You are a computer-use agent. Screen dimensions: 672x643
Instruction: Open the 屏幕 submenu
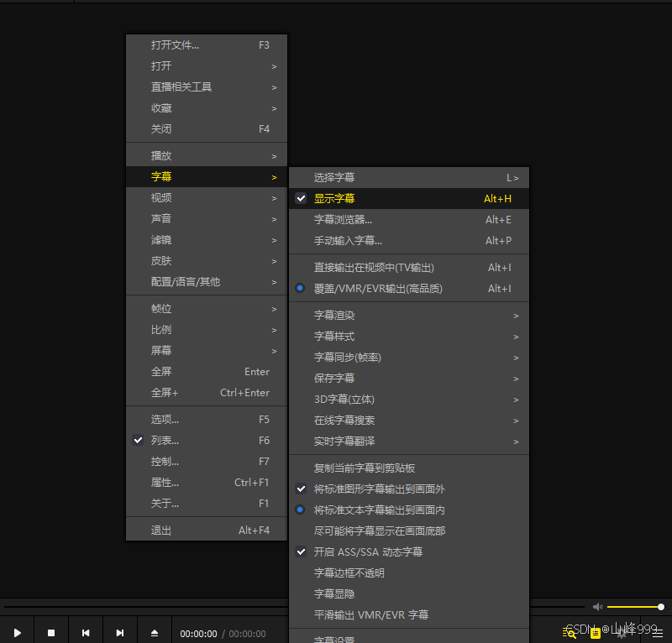(207, 351)
